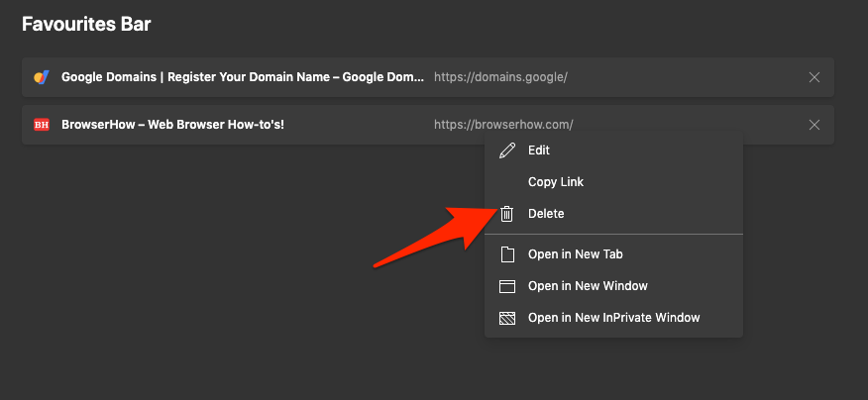Screen dimensions: 868x400
Task: Choose Edit from the context menu
Action: [x=539, y=150]
